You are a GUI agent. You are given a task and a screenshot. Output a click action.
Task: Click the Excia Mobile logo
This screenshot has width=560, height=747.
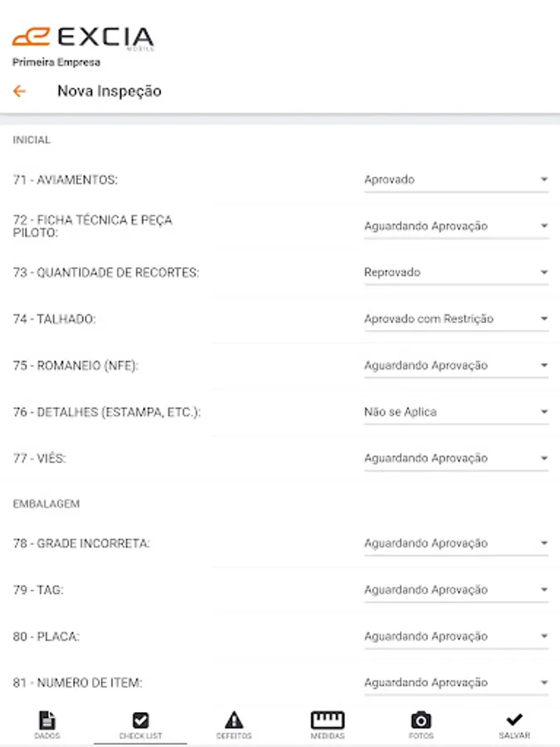pos(83,38)
